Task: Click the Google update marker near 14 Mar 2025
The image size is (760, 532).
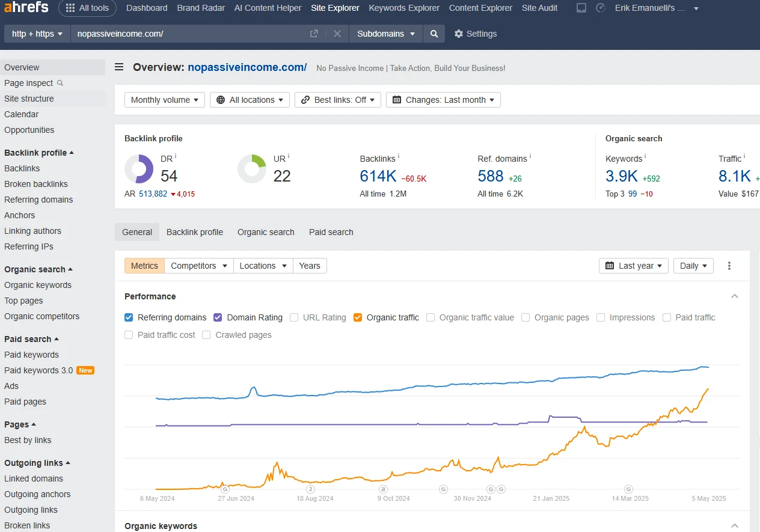Action: (628, 489)
